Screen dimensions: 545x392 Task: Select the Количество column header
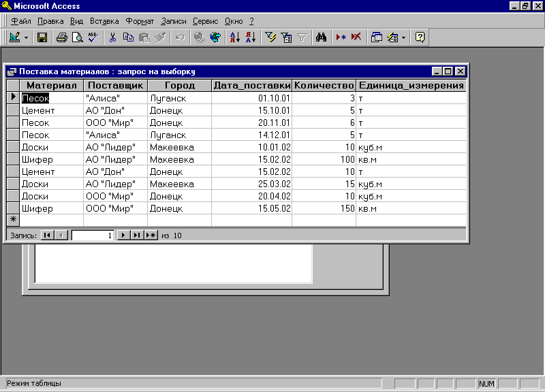[324, 86]
